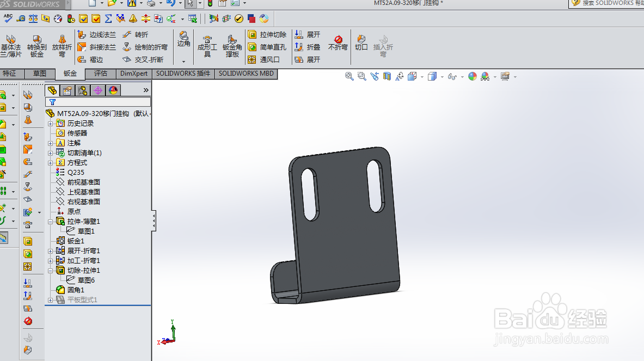Switch to the DimXpert tab
The width and height of the screenshot is (644, 361).
(x=134, y=74)
